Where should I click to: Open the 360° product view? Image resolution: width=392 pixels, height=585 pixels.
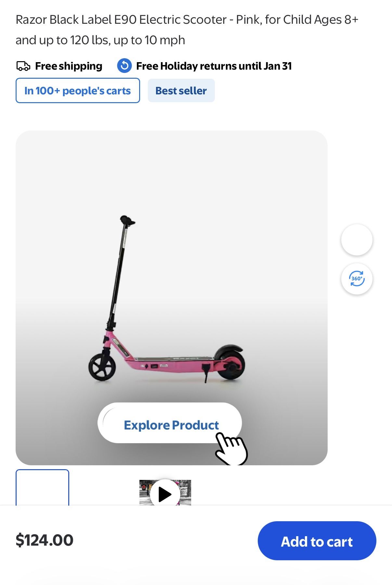357,279
